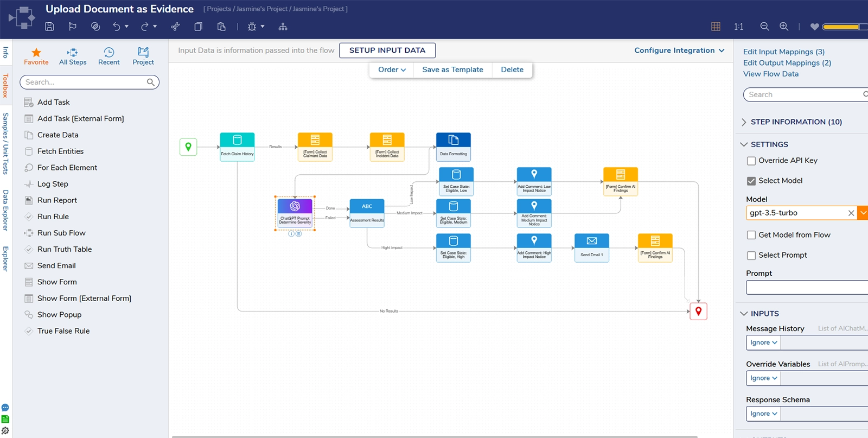Click the zoom out magnifier icon

[x=764, y=27]
